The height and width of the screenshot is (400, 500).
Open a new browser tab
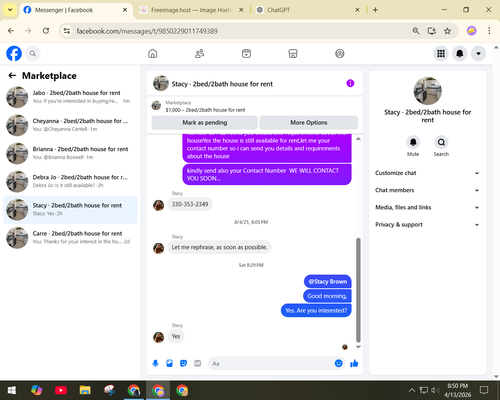[x=375, y=10]
